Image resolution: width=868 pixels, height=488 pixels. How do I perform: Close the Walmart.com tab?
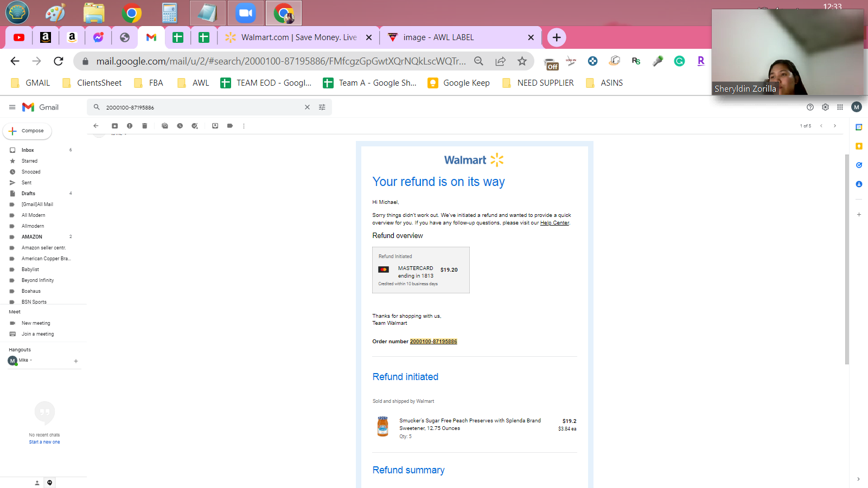click(369, 37)
